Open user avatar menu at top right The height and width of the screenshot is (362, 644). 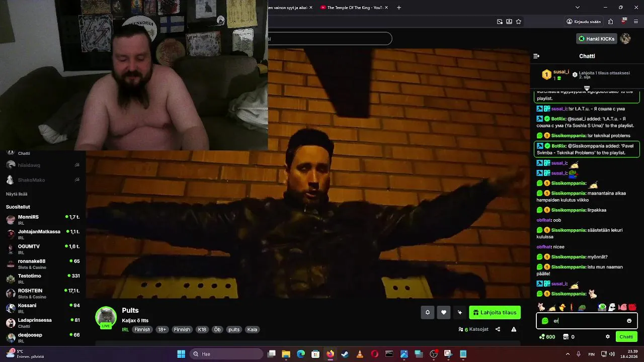[625, 39]
